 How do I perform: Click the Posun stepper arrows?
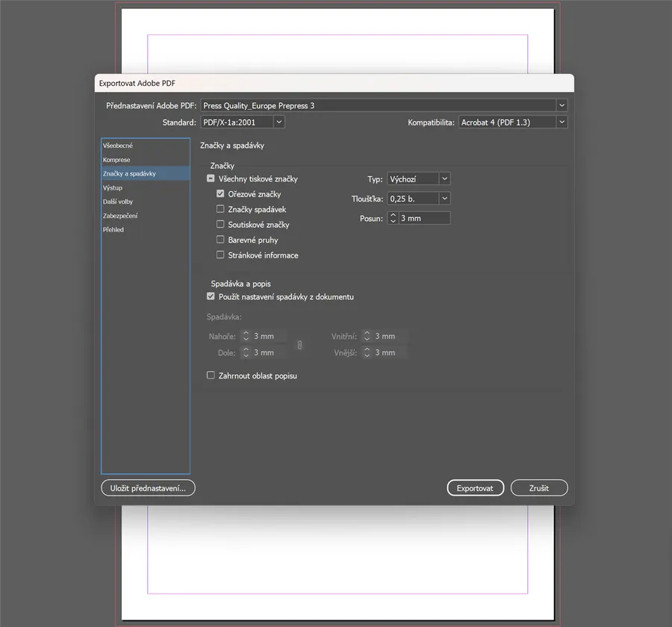[393, 218]
